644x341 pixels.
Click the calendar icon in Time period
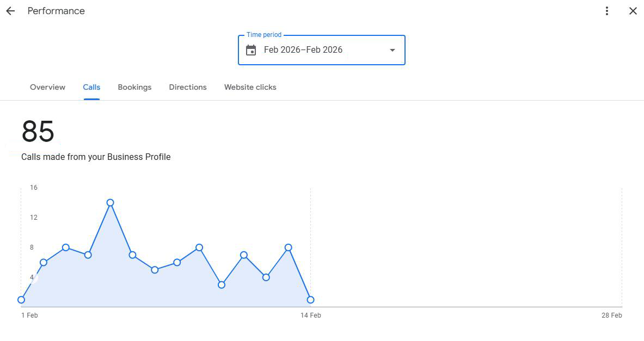pyautogui.click(x=251, y=50)
